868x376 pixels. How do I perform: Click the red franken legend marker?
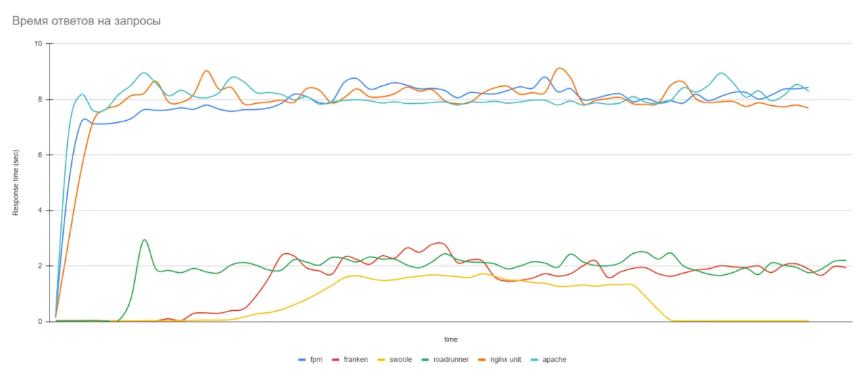point(336,360)
